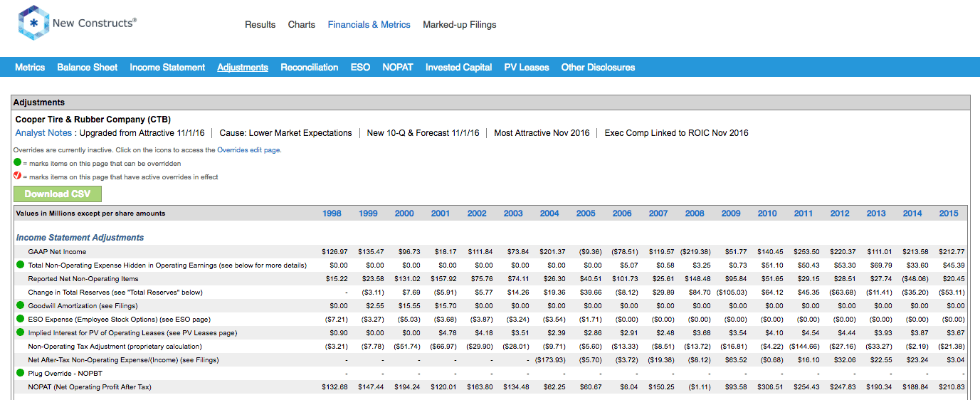Click Cooper Tire & Rubber Company (CTB) title

(93, 120)
